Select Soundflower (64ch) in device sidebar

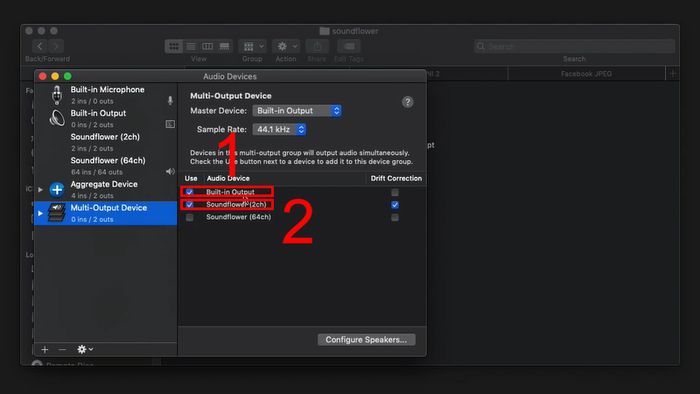(106, 166)
